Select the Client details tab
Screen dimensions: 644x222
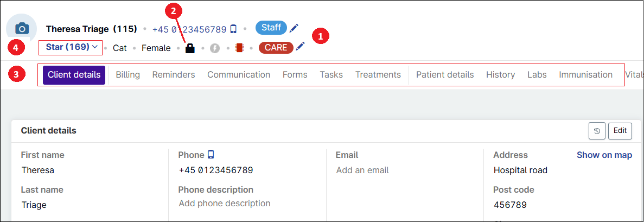pos(74,75)
